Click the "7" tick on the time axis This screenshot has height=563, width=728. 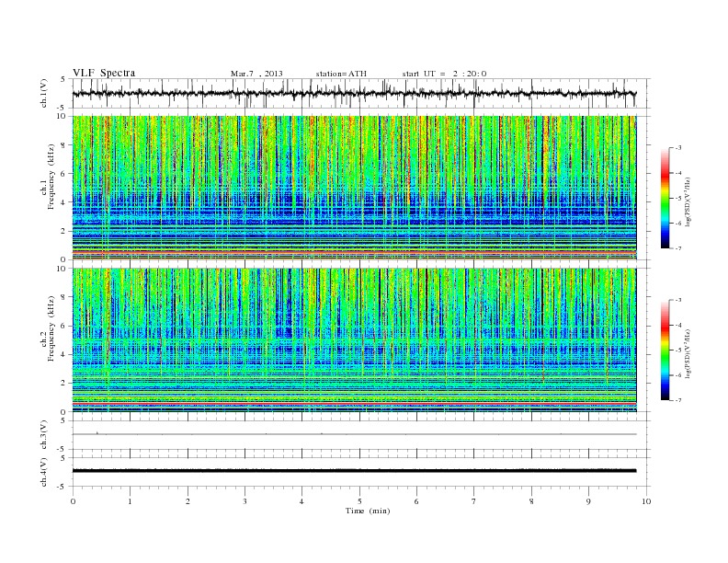474,501
